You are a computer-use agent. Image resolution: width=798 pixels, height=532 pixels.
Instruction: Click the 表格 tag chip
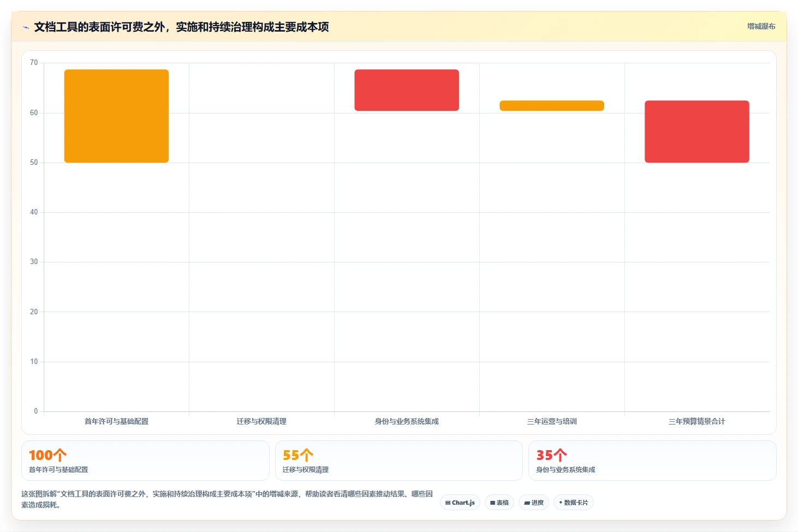499,503
